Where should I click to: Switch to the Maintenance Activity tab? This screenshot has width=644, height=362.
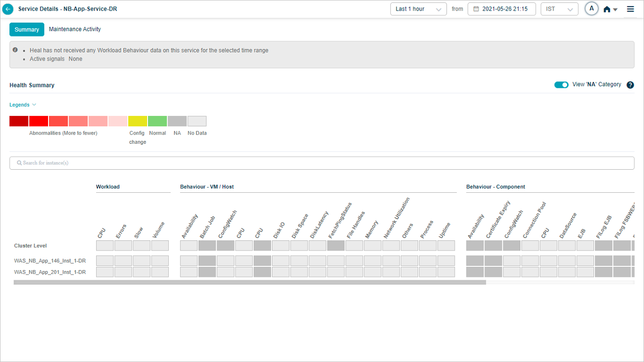point(75,29)
